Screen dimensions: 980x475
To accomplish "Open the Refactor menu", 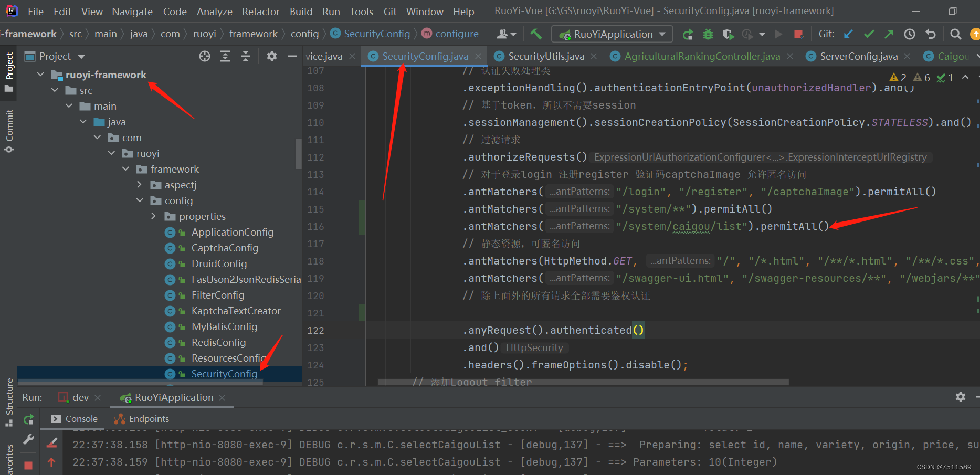I will click(x=260, y=12).
